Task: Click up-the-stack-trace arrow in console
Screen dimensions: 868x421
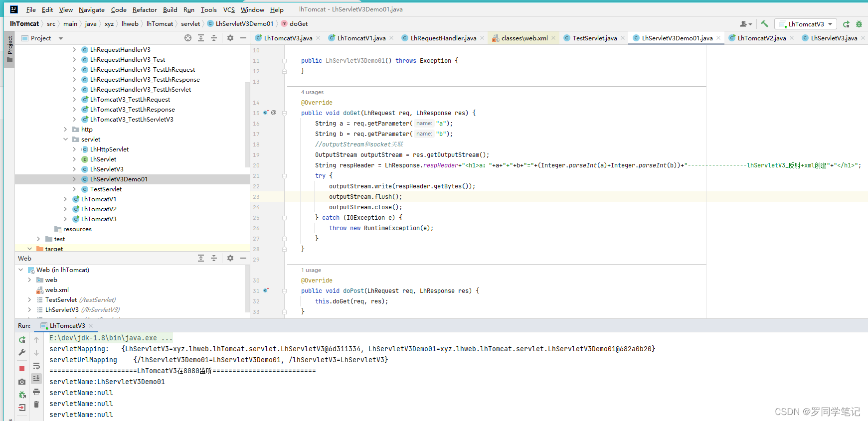Action: point(36,339)
